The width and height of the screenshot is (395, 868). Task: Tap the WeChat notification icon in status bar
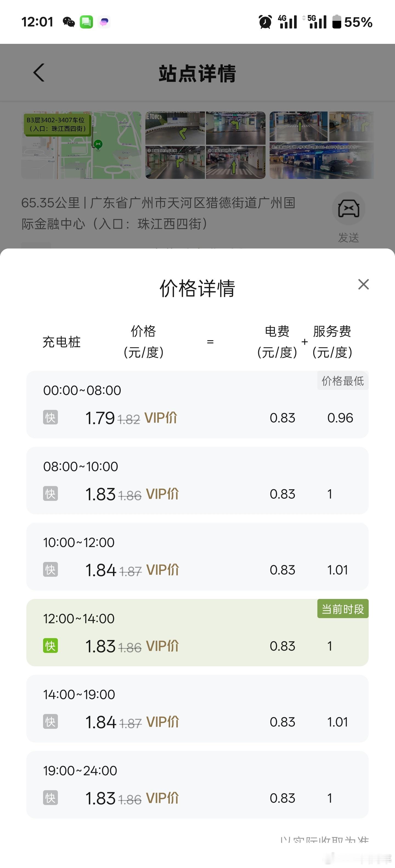pyautogui.click(x=69, y=22)
